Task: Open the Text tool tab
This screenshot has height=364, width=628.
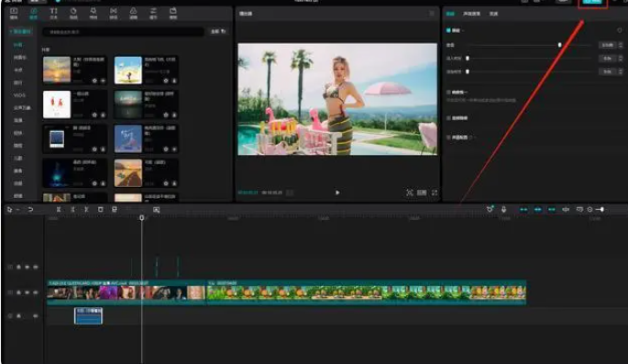Action: tap(53, 13)
